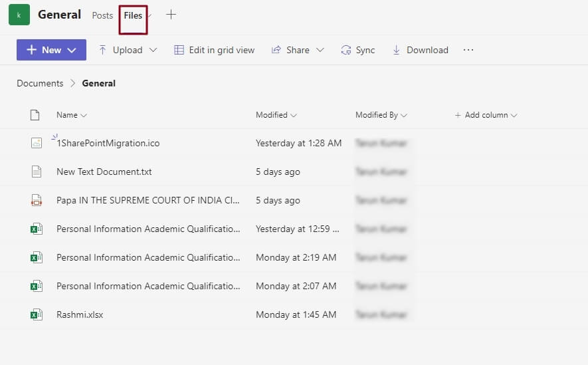Open the Posts tab
588x365 pixels.
[102, 15]
